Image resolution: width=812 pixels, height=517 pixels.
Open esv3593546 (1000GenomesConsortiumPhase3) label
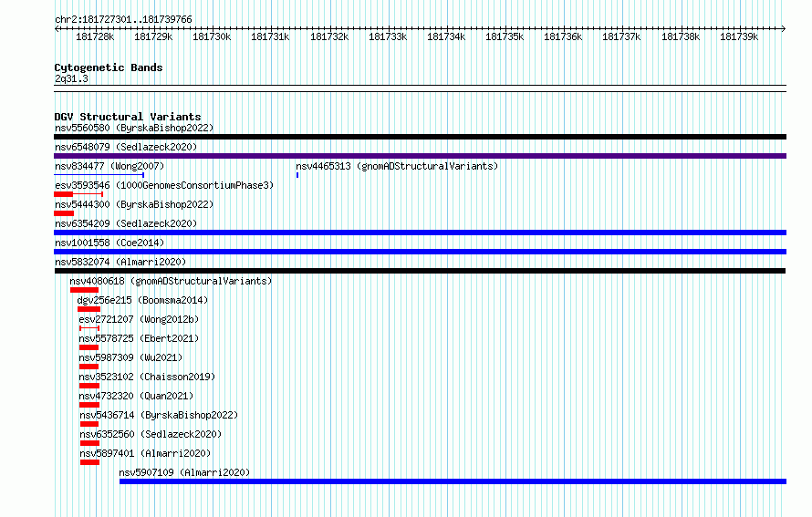point(164,185)
